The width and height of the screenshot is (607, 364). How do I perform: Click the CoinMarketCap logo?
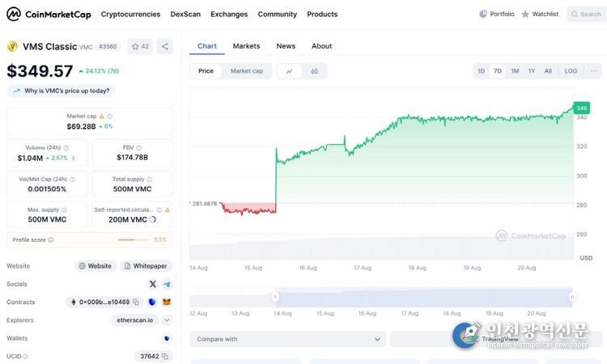[x=48, y=14]
